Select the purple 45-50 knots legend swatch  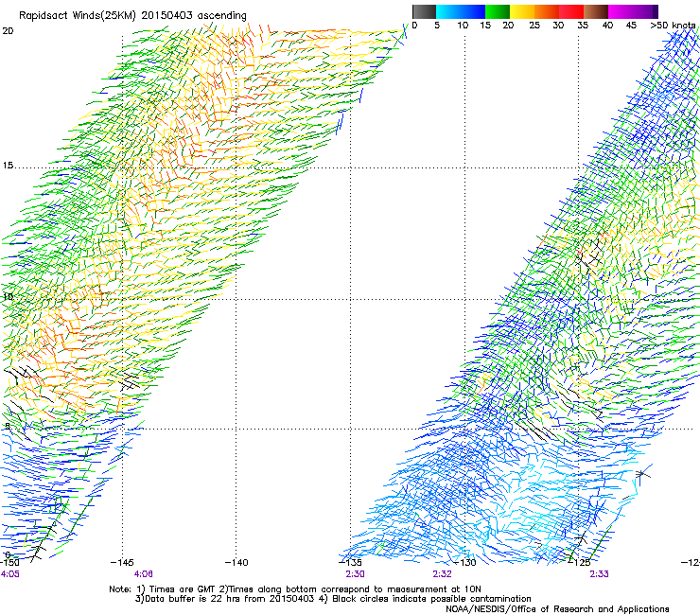(x=645, y=11)
